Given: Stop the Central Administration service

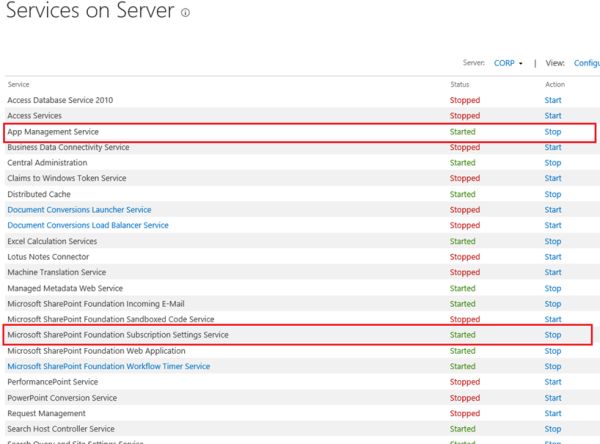Looking at the screenshot, I should click(553, 163).
